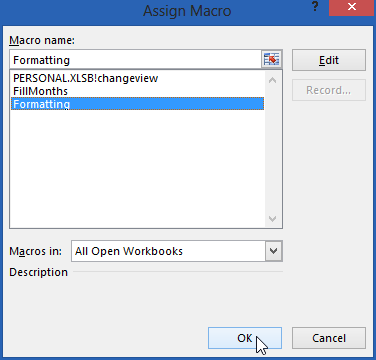Confirm with the OK button
The height and width of the screenshot is (360, 376).
(x=245, y=338)
